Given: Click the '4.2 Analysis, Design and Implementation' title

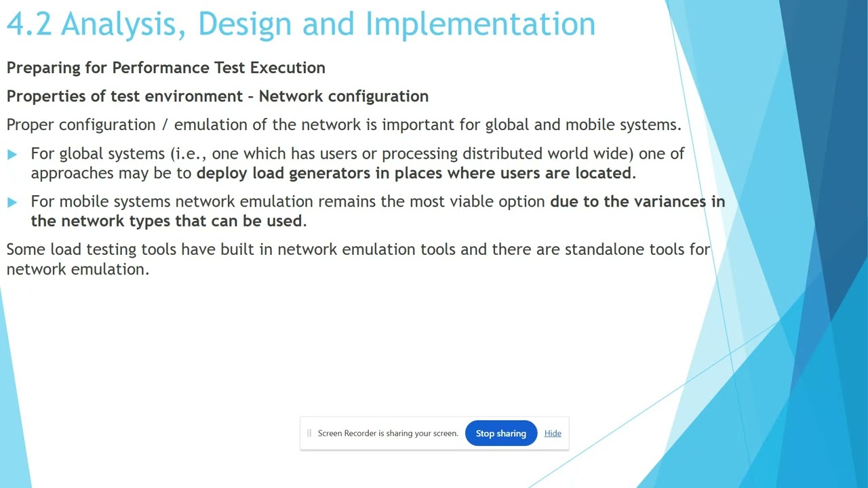Looking at the screenshot, I should tap(301, 24).
